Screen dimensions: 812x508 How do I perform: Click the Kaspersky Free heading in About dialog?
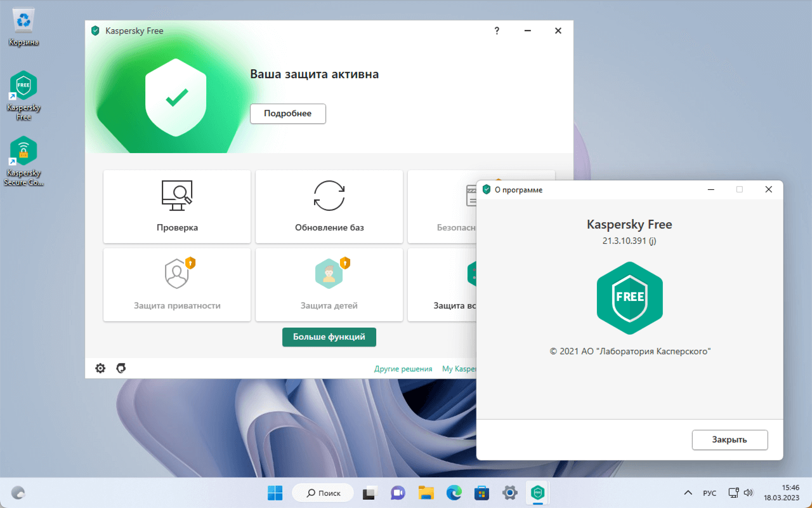(629, 225)
